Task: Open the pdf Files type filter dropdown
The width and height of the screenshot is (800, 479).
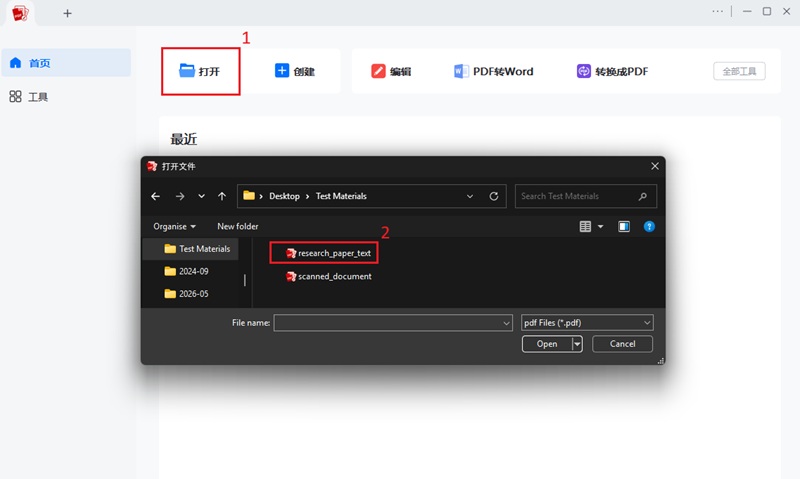Action: point(587,323)
